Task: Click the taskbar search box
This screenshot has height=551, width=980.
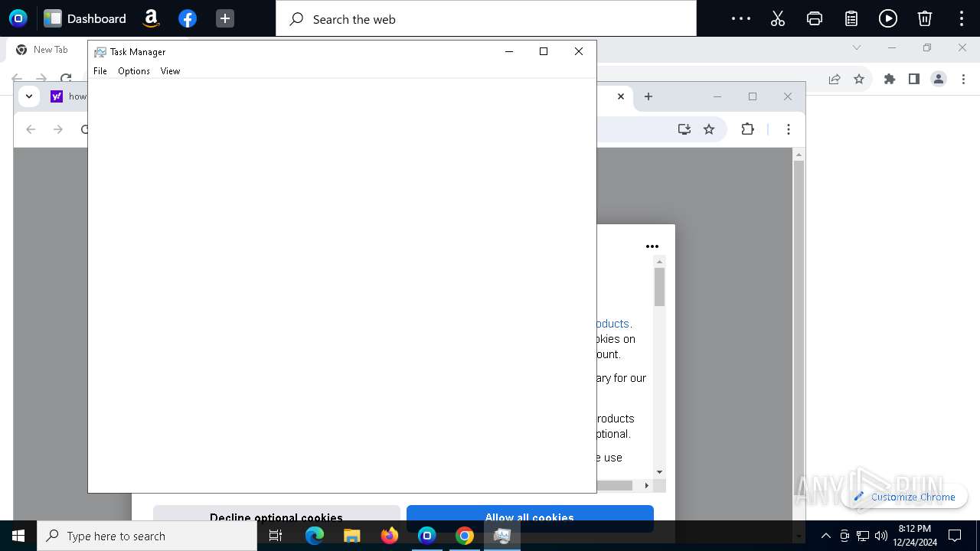Action: point(147,536)
